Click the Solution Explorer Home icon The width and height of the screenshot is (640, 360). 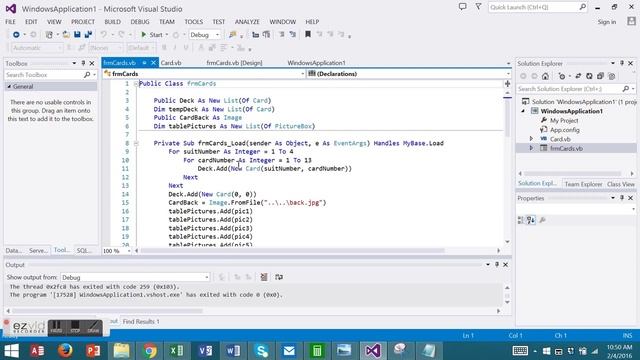(545, 76)
